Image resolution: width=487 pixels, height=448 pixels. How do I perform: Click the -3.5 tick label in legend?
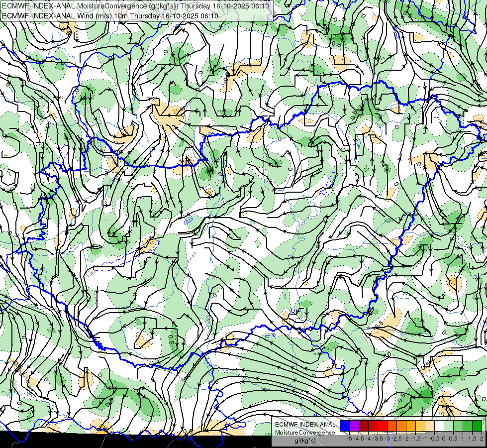pyautogui.click(x=378, y=439)
